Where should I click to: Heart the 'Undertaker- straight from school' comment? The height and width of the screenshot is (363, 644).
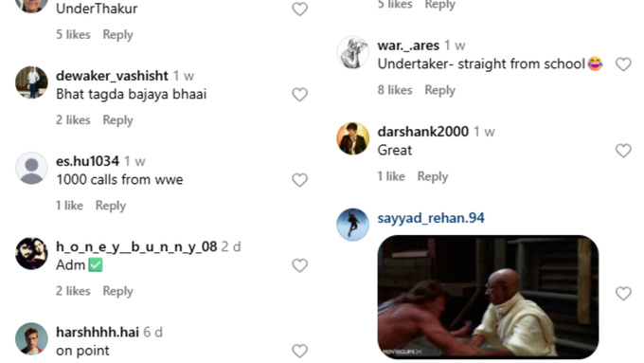[x=623, y=64]
